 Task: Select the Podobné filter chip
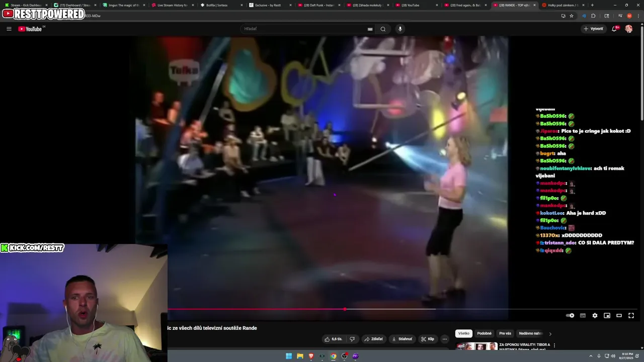coord(484,333)
